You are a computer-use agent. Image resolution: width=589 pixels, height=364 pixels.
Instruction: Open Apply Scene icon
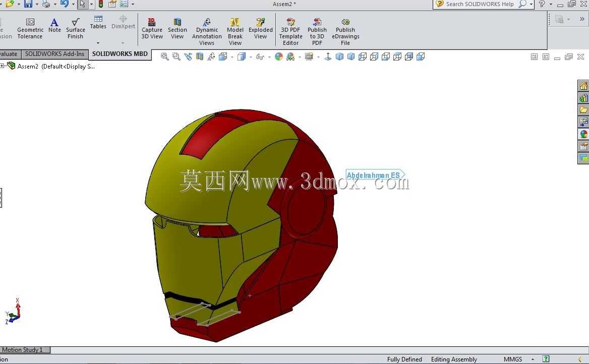290,56
